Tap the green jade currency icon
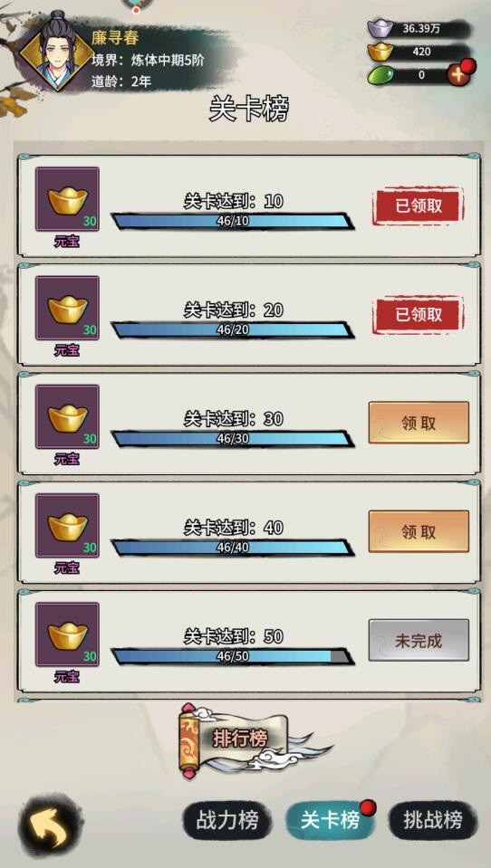Image resolution: width=491 pixels, height=868 pixels. click(380, 75)
